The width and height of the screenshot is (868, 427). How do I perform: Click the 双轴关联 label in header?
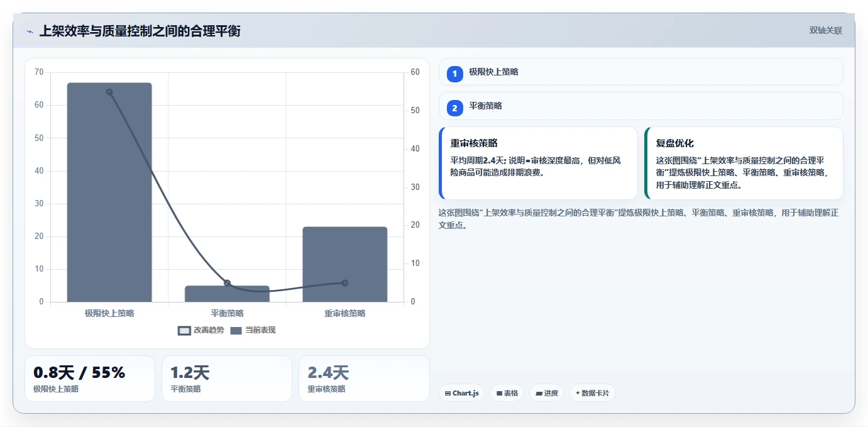click(825, 30)
